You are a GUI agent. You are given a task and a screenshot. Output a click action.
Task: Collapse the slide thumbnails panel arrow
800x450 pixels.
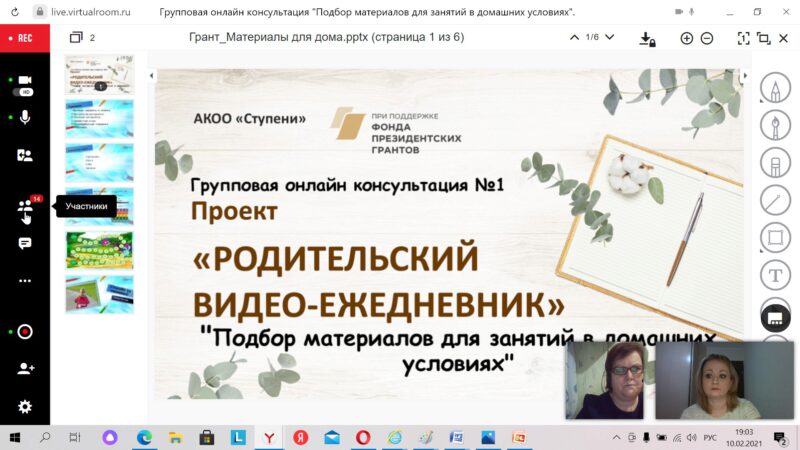click(152, 76)
